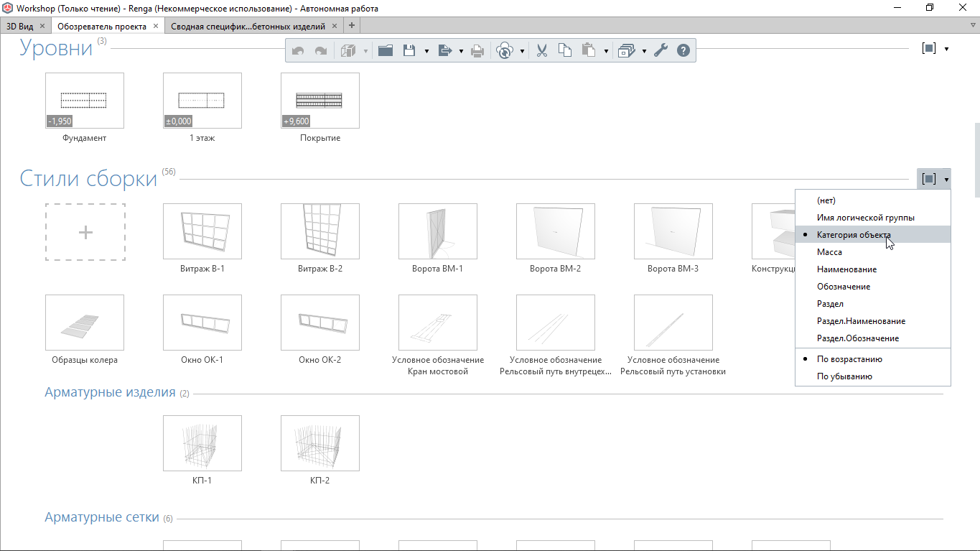This screenshot has height=551, width=980.
Task: Expand the paste options dropdown arrow
Action: [x=607, y=52]
